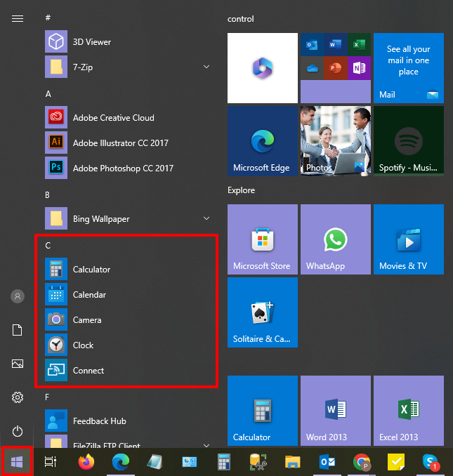The height and width of the screenshot is (476, 453).
Task: Open Skype from the taskbar
Action: point(431,462)
